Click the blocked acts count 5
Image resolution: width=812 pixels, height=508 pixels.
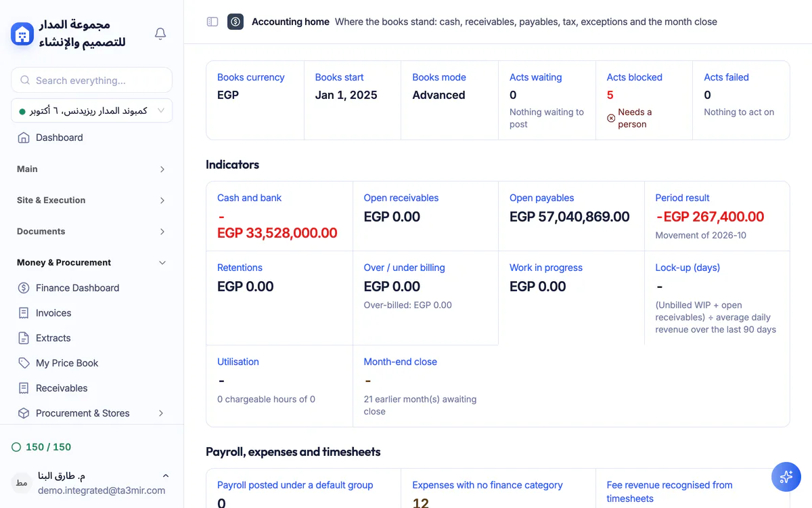pos(610,95)
